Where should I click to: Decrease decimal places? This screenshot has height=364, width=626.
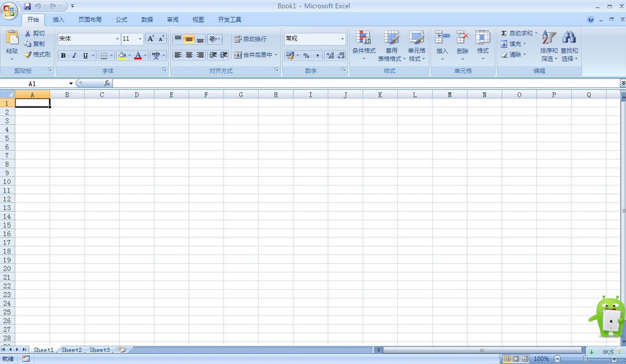click(x=341, y=55)
